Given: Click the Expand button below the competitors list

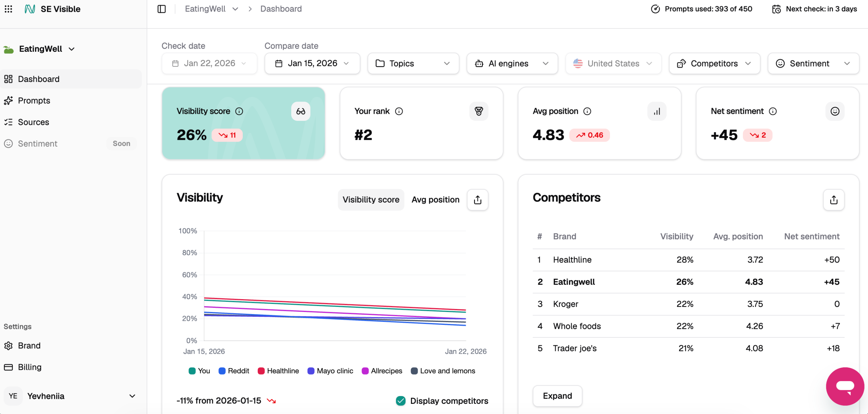Looking at the screenshot, I should click(x=557, y=396).
